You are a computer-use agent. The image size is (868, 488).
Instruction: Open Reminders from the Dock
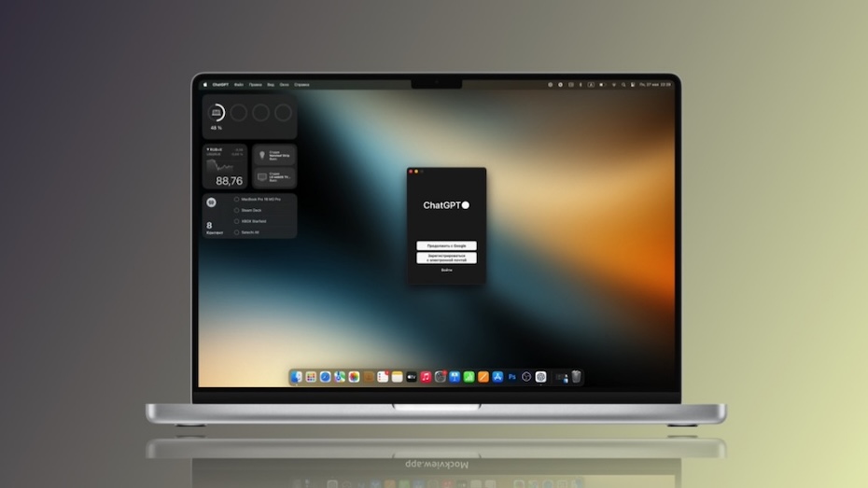[x=383, y=377]
